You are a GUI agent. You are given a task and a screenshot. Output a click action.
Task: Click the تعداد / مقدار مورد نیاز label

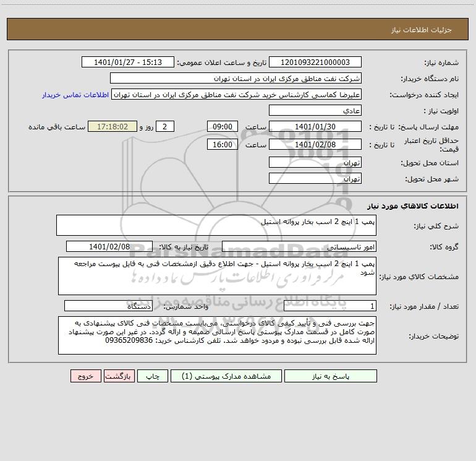(x=424, y=307)
